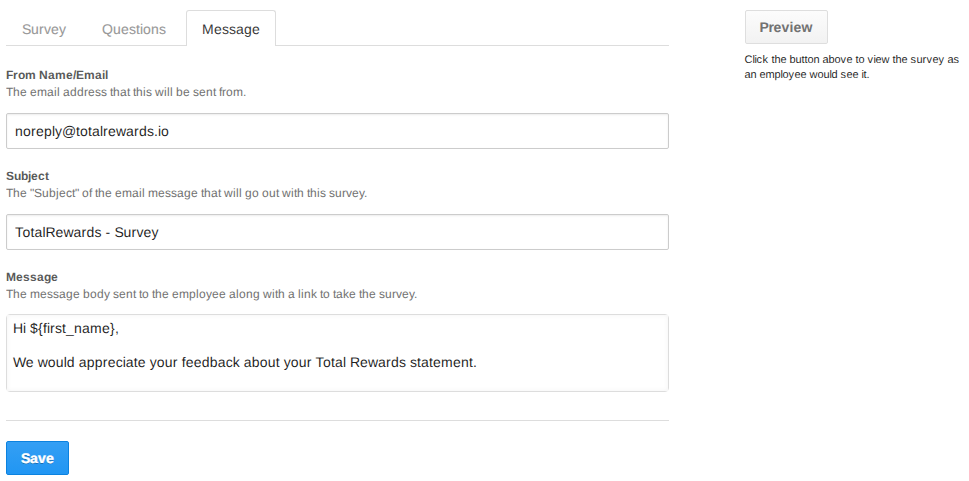Select the Message tab

click(x=231, y=29)
